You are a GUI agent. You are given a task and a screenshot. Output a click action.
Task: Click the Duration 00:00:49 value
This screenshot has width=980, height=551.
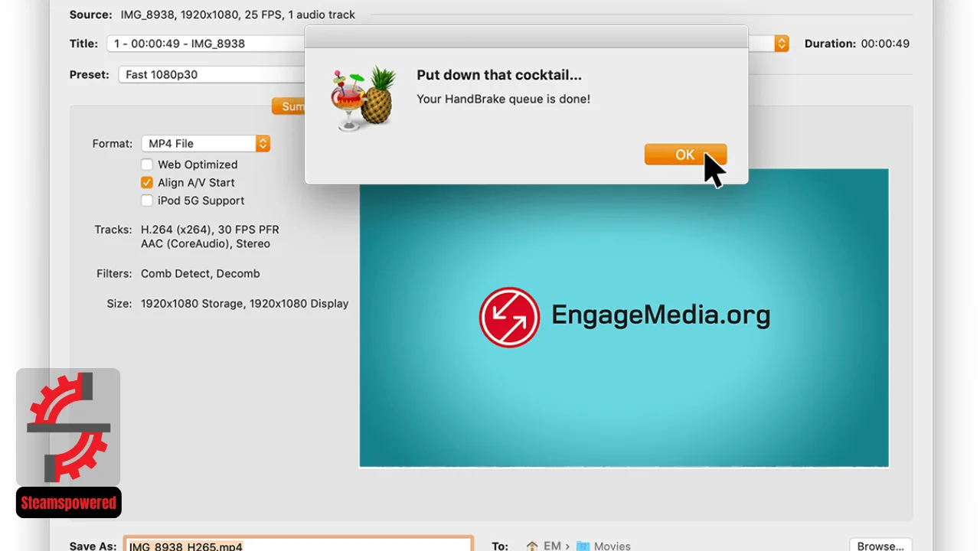[885, 44]
